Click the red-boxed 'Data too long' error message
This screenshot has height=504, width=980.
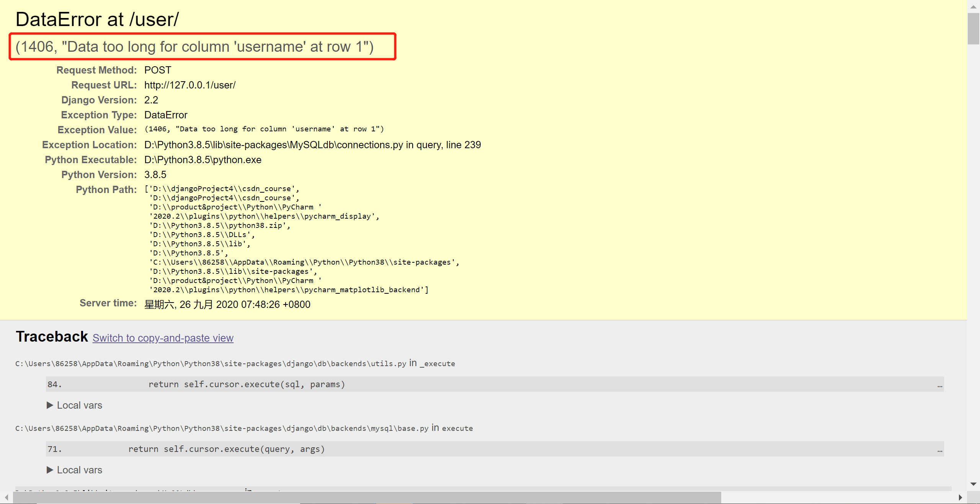click(x=194, y=47)
